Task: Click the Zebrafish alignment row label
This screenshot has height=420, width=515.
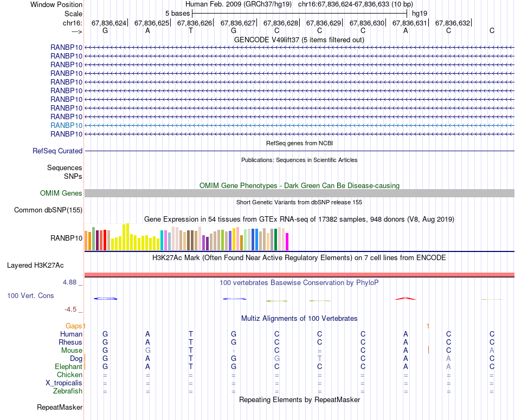Action: [68, 391]
